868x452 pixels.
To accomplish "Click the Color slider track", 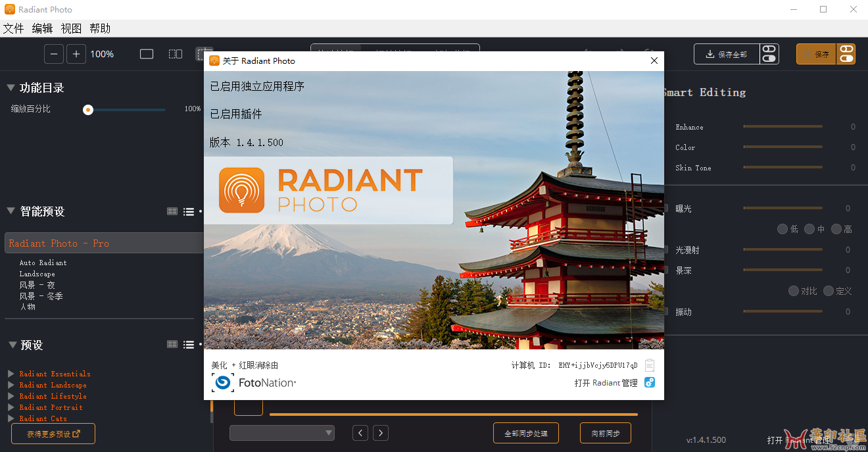I will point(783,147).
